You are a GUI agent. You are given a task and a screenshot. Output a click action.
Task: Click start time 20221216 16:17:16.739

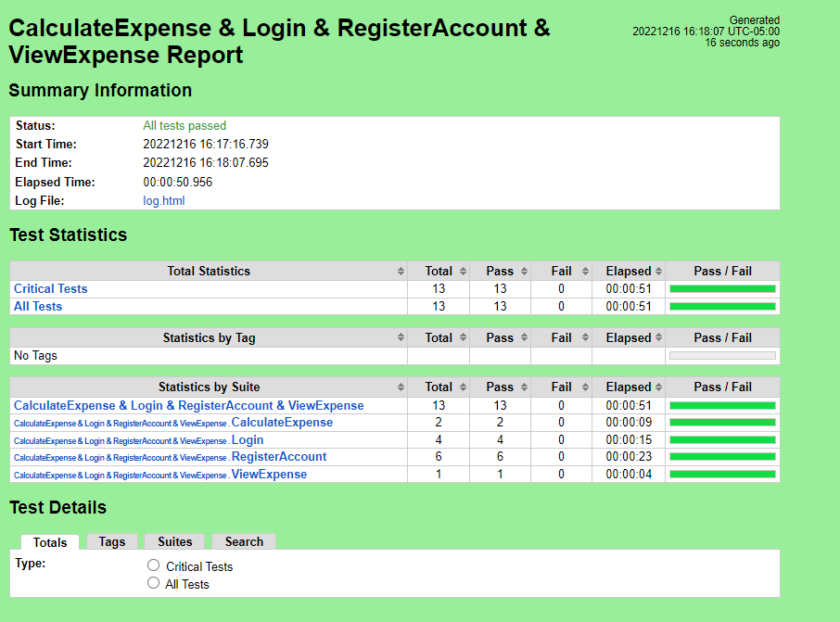point(206,144)
